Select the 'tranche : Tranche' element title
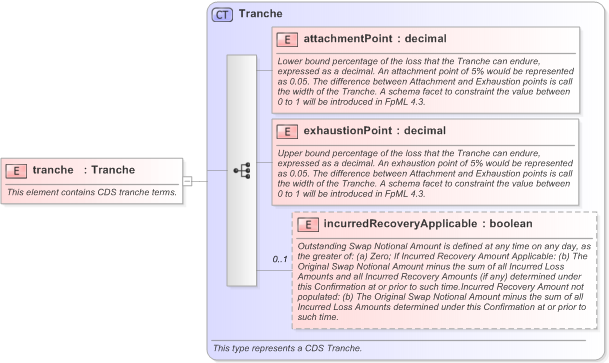Image resolution: width=609 pixels, height=363 pixels. tap(84, 170)
